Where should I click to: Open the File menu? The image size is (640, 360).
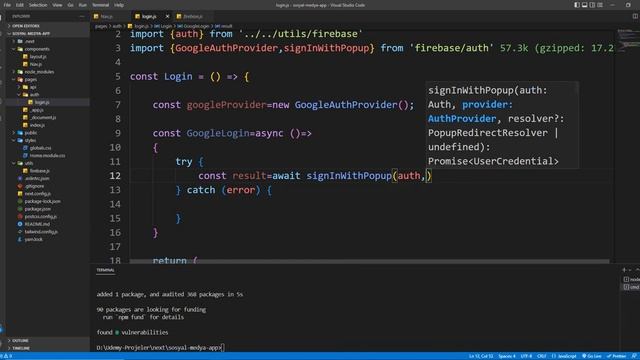tap(7, 5)
